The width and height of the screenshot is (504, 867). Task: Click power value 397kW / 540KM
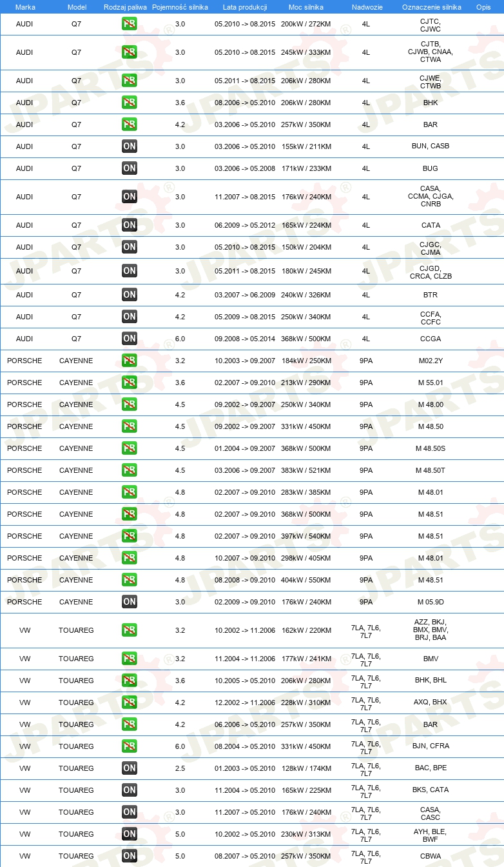[306, 536]
